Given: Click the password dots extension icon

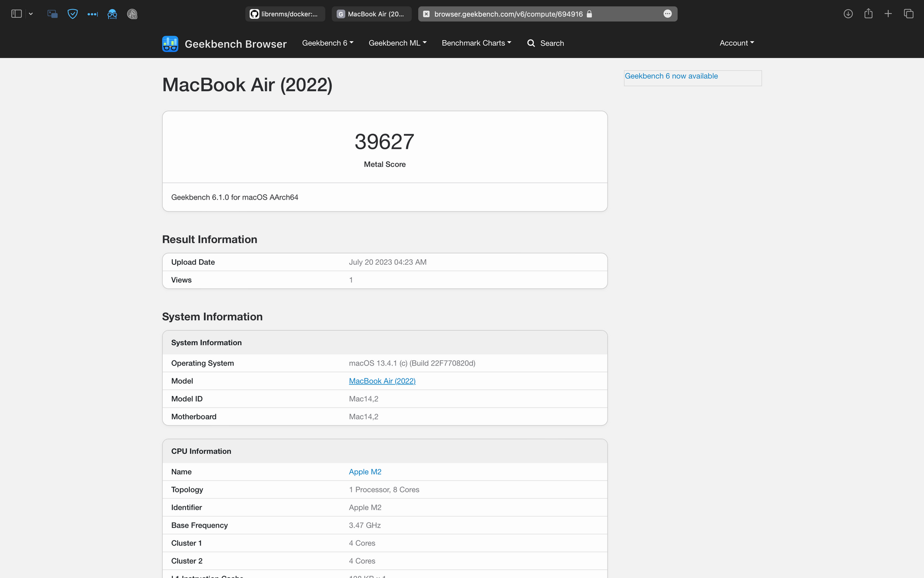Looking at the screenshot, I should [92, 14].
